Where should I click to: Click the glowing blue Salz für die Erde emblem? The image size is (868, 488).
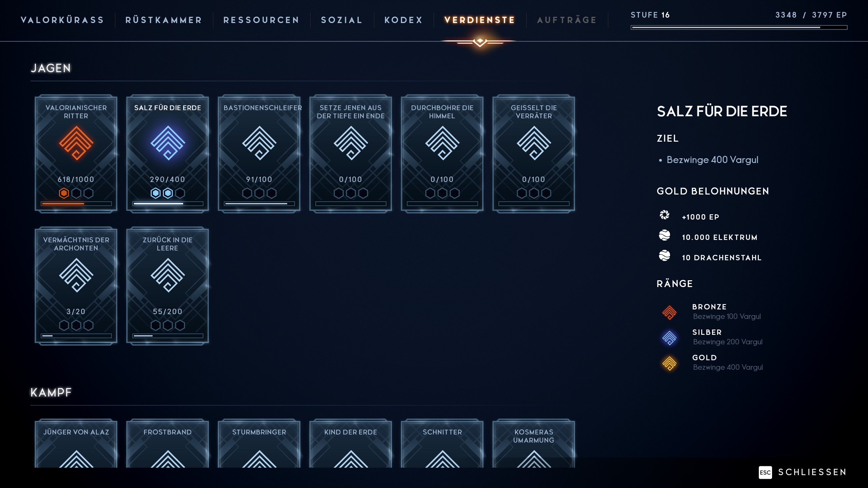tap(167, 143)
